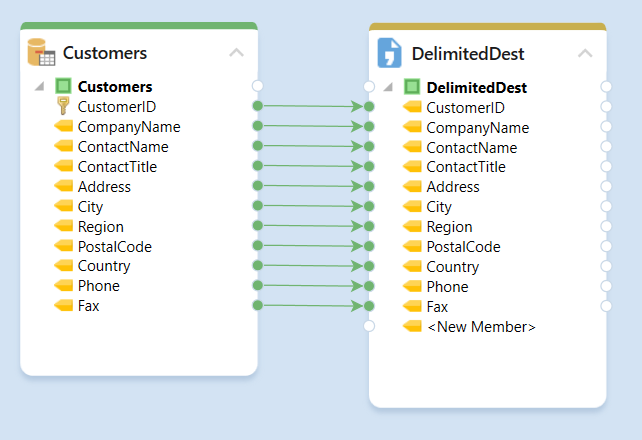Click the green DelimitedDest root node icon

click(412, 87)
